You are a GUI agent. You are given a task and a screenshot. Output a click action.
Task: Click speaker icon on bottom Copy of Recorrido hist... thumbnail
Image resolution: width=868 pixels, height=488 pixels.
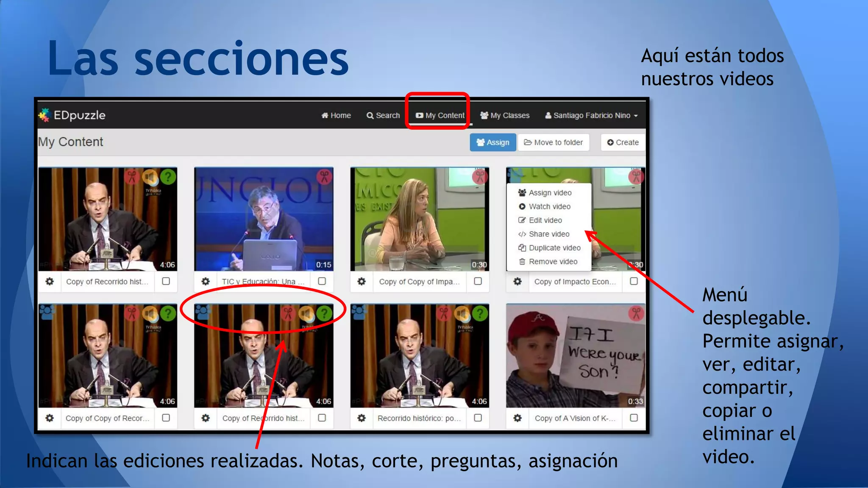[306, 313]
